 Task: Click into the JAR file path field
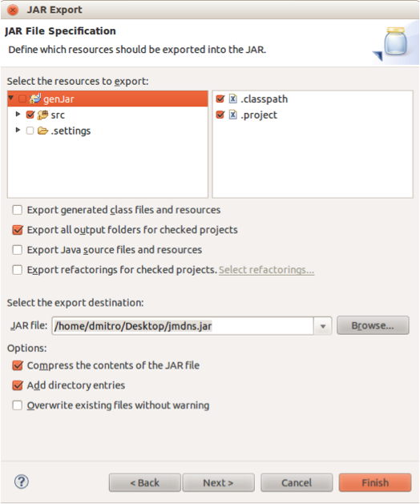point(183,326)
